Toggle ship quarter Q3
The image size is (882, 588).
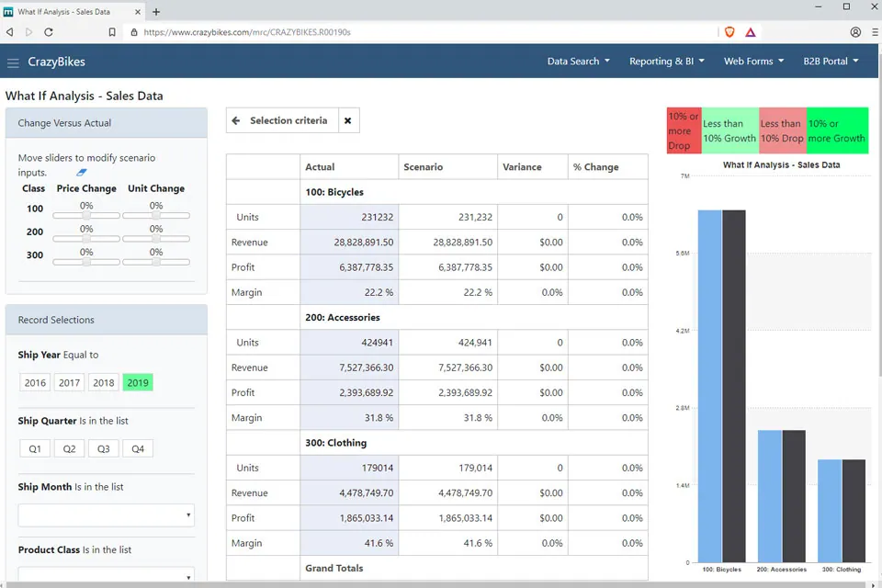click(104, 448)
